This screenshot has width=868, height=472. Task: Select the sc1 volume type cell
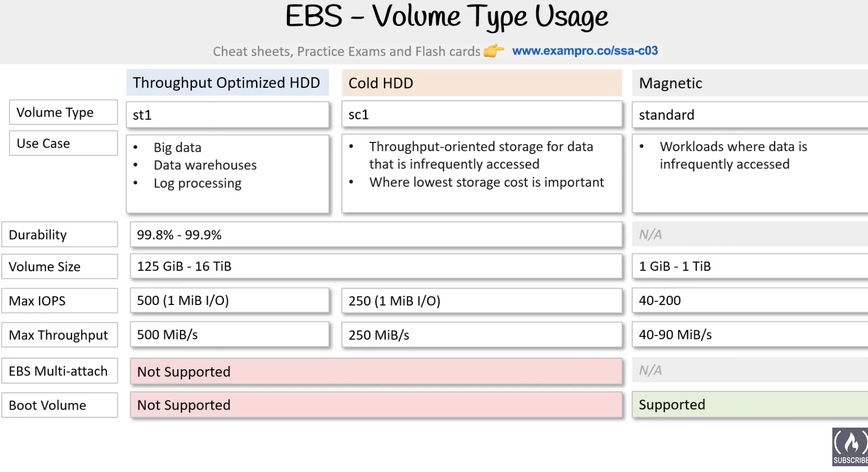pyautogui.click(x=481, y=115)
